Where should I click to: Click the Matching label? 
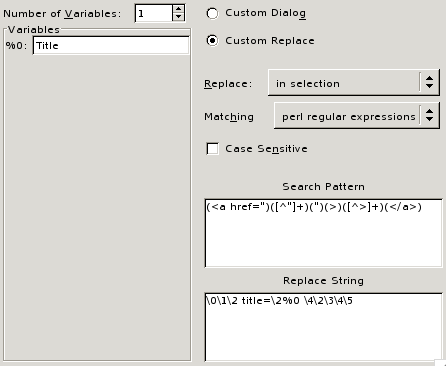229,117
